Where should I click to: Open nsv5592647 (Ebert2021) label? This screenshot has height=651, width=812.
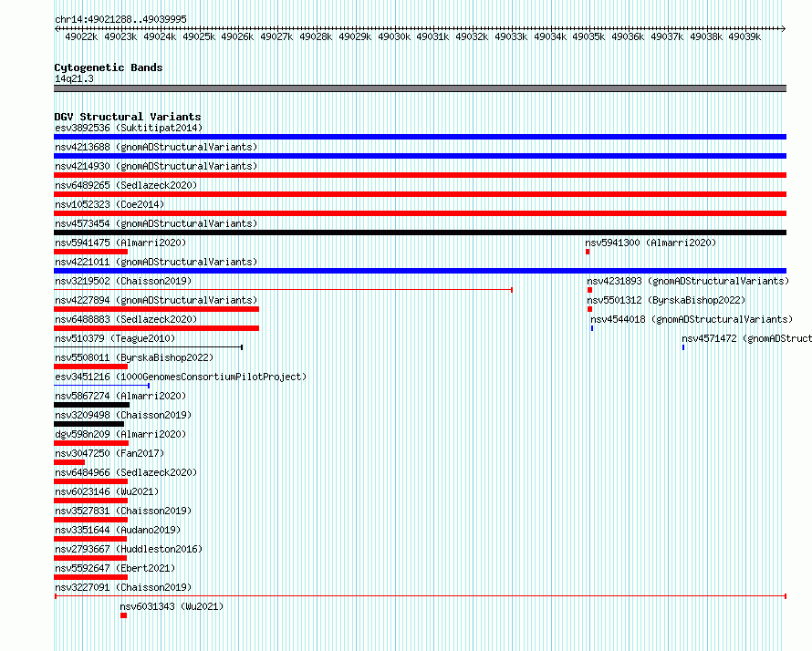tap(115, 568)
